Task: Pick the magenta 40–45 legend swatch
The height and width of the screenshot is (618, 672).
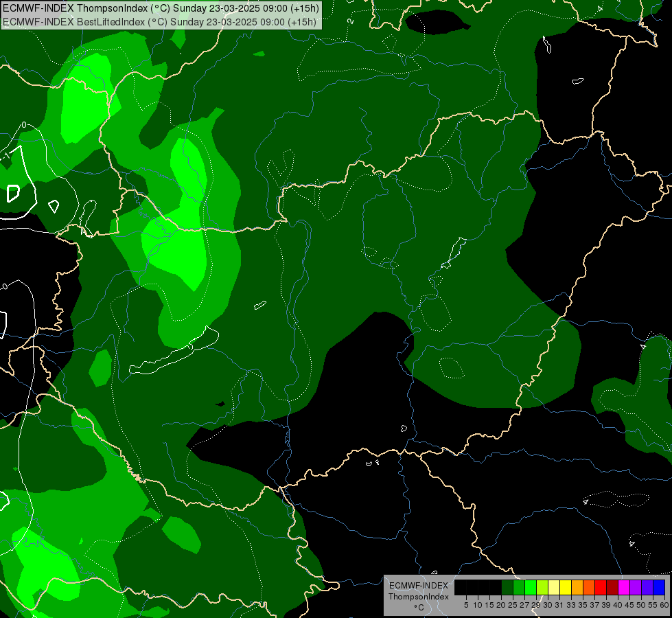Action: [x=624, y=587]
